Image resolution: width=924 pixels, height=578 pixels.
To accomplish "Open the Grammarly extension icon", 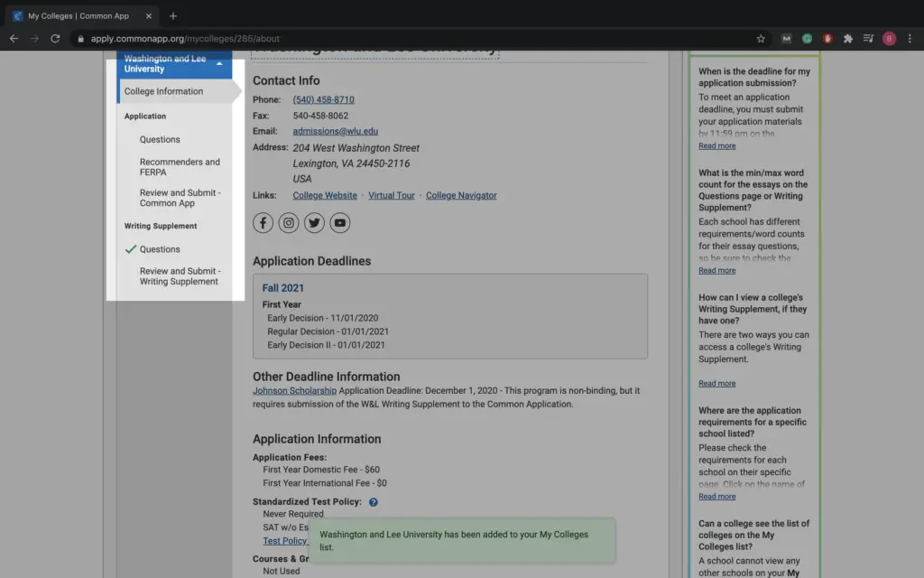I will [807, 38].
